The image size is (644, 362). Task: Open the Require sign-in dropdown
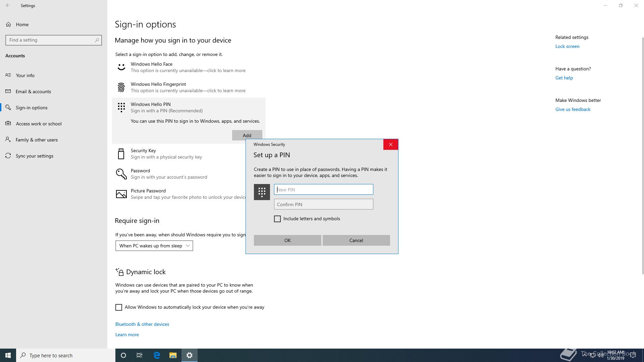[154, 246]
